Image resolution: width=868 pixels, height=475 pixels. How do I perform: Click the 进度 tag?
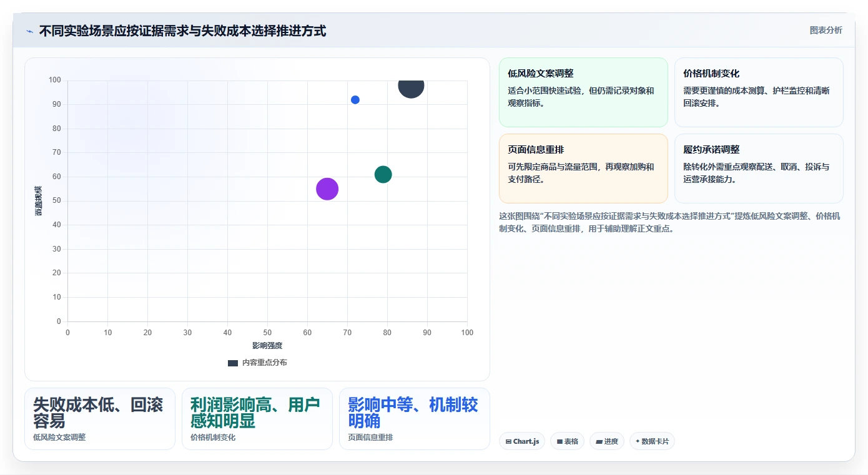[x=607, y=441]
